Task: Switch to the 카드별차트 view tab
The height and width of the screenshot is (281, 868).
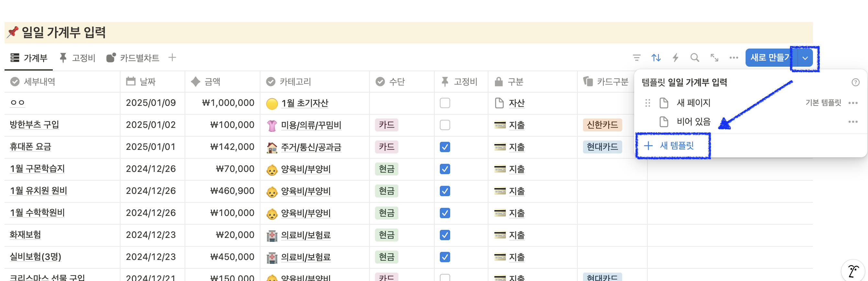Action: click(x=133, y=58)
